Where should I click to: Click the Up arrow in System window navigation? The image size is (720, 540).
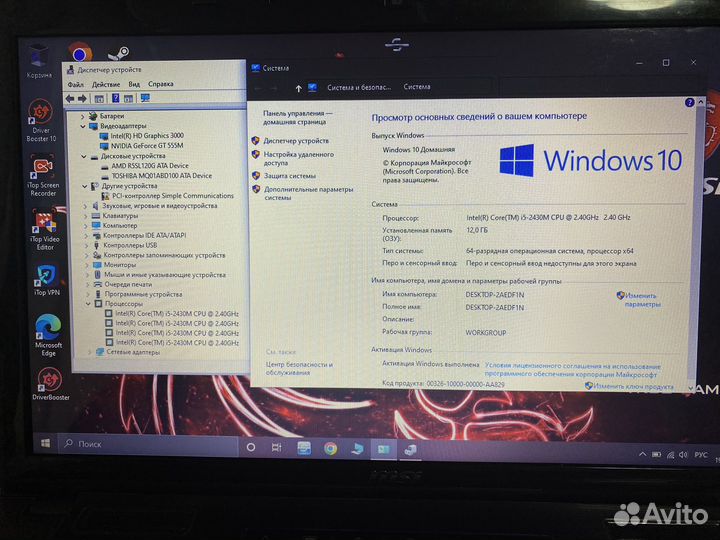click(x=298, y=88)
